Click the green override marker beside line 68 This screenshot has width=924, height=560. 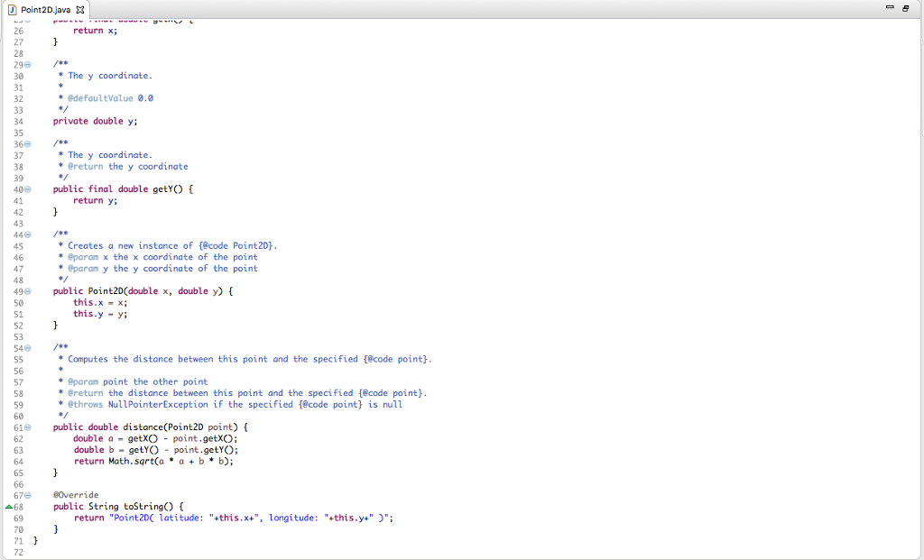[x=7, y=506]
